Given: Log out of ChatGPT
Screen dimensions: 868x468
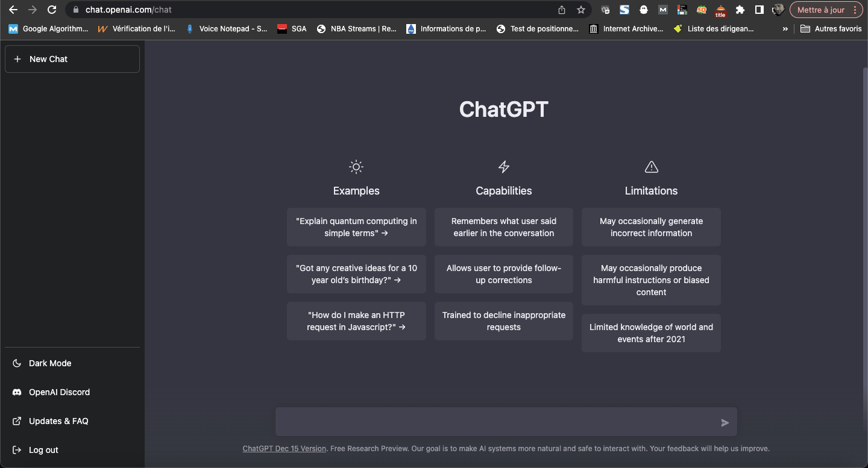Looking at the screenshot, I should (x=72, y=450).
